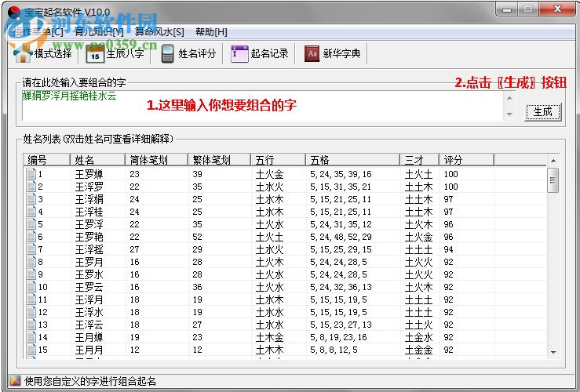
Task: Click the name list scrollbar thumb
Action: (x=553, y=180)
